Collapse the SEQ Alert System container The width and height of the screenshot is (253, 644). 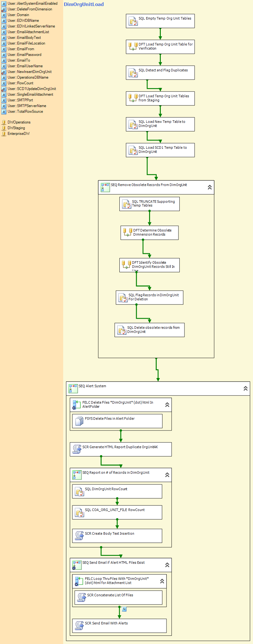click(245, 388)
